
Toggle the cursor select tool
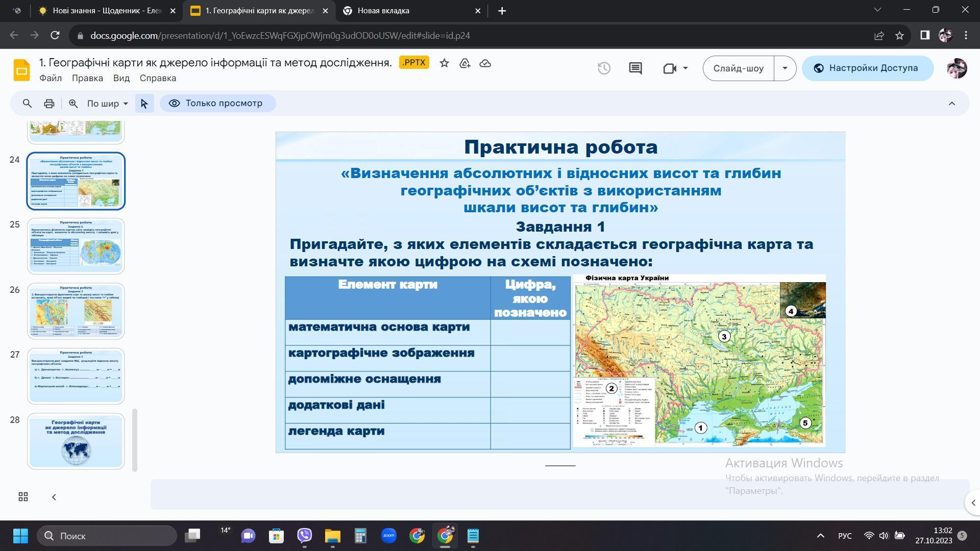click(144, 104)
